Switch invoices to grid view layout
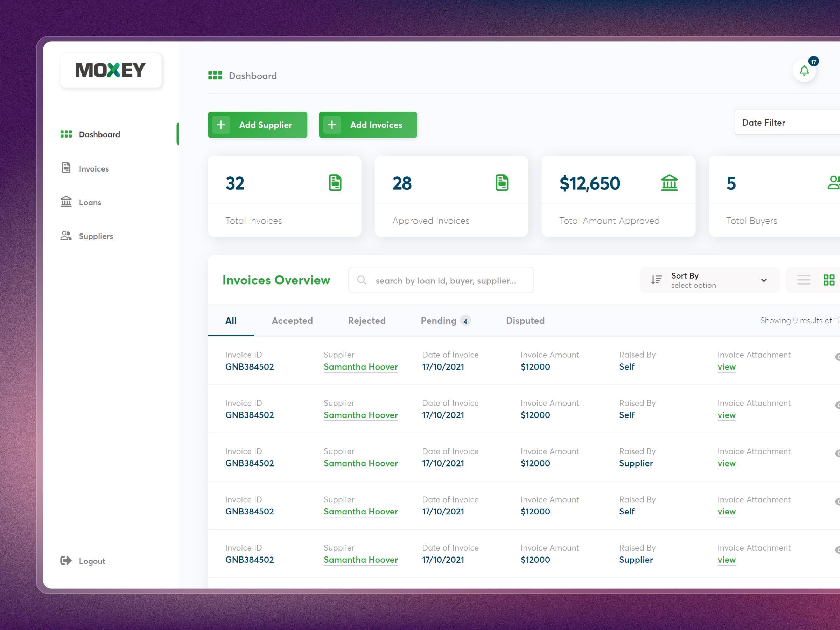Image resolution: width=840 pixels, height=630 pixels. pos(829,280)
